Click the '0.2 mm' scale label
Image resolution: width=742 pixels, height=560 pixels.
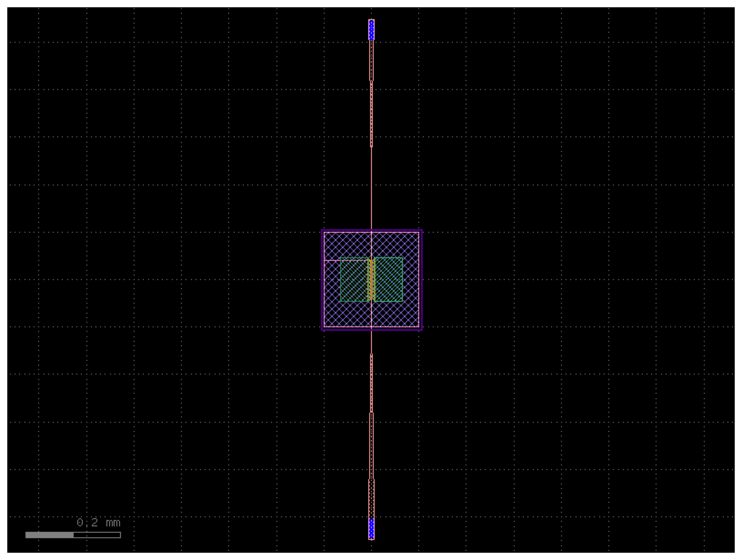click(x=98, y=523)
